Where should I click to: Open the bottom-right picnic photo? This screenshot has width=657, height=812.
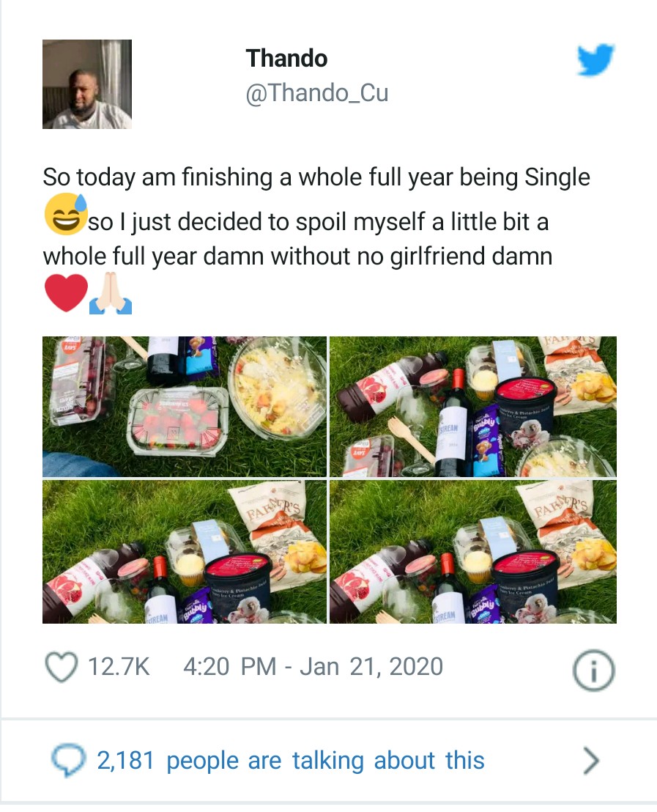point(473,552)
